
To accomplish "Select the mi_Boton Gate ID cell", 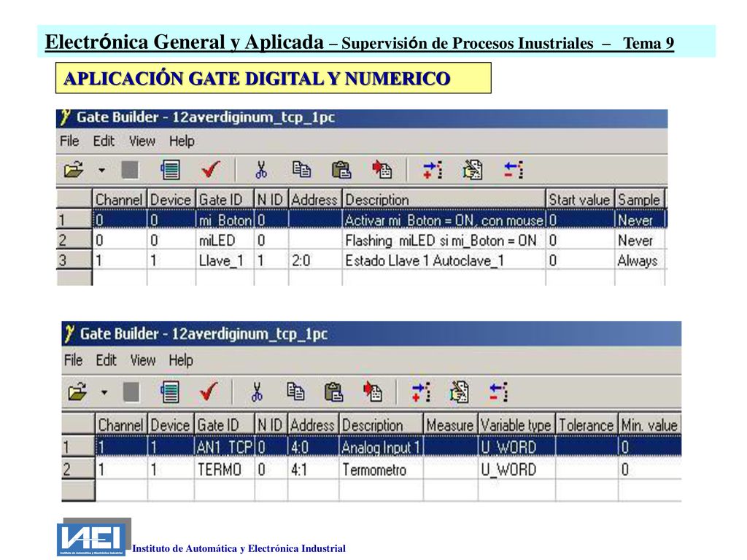I will coord(225,220).
